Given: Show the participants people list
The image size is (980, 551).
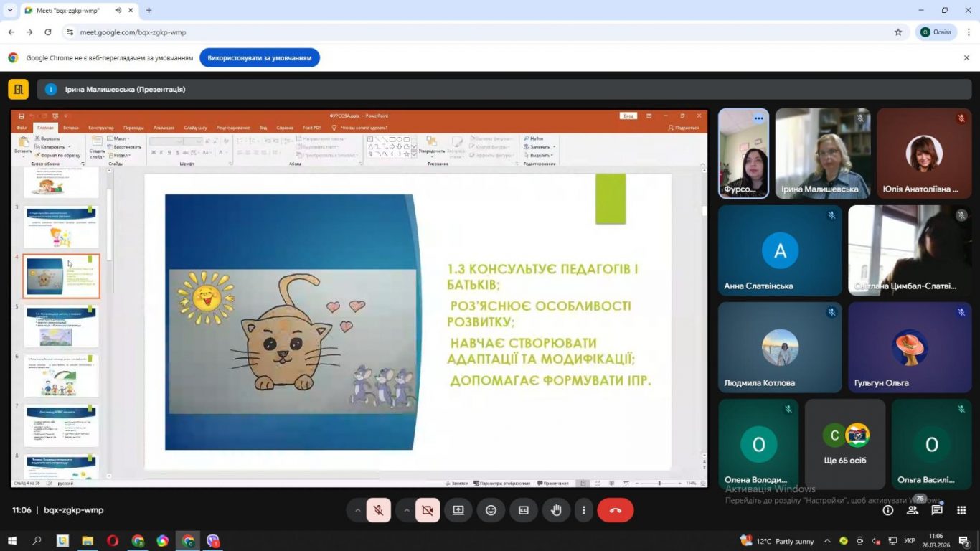Looking at the screenshot, I should coord(913,510).
